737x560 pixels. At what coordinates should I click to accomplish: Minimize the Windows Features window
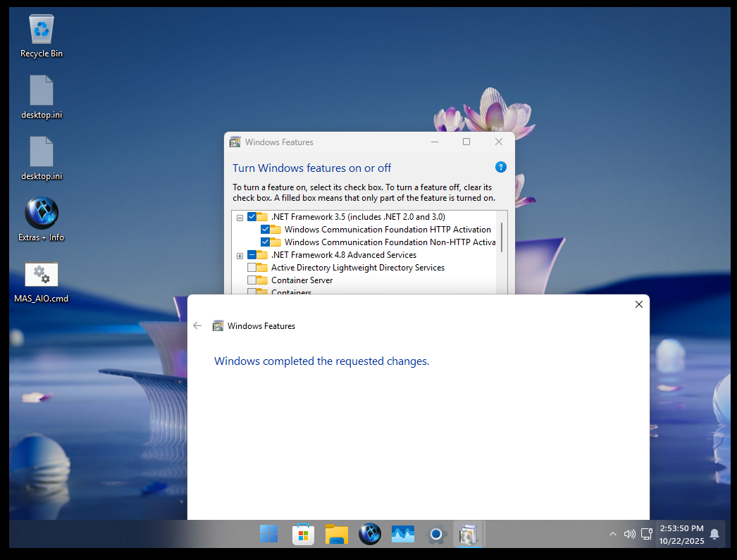point(435,142)
